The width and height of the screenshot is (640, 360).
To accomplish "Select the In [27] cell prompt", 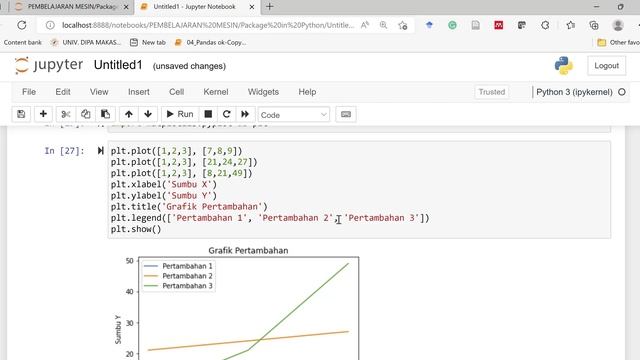I will tap(64, 151).
